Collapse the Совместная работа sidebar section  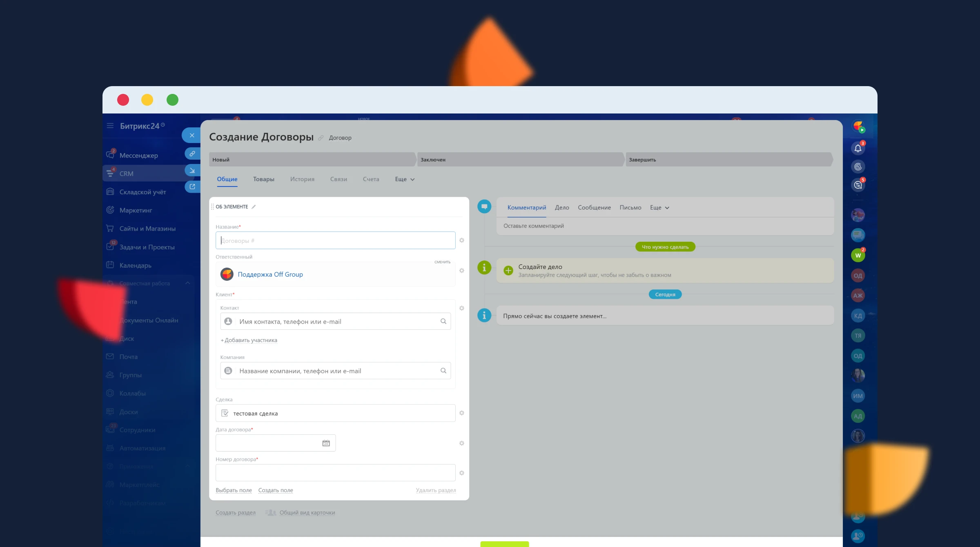(x=187, y=283)
